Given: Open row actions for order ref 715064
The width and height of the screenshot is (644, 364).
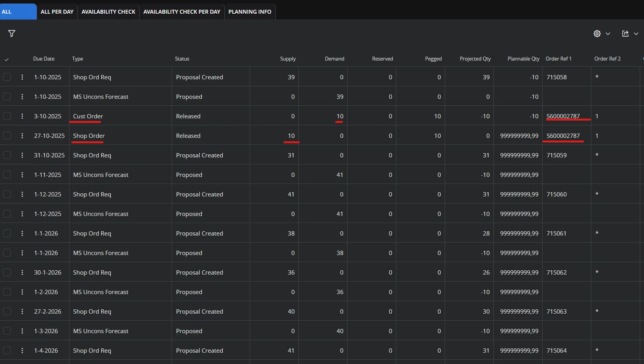Looking at the screenshot, I should pyautogui.click(x=22, y=351).
